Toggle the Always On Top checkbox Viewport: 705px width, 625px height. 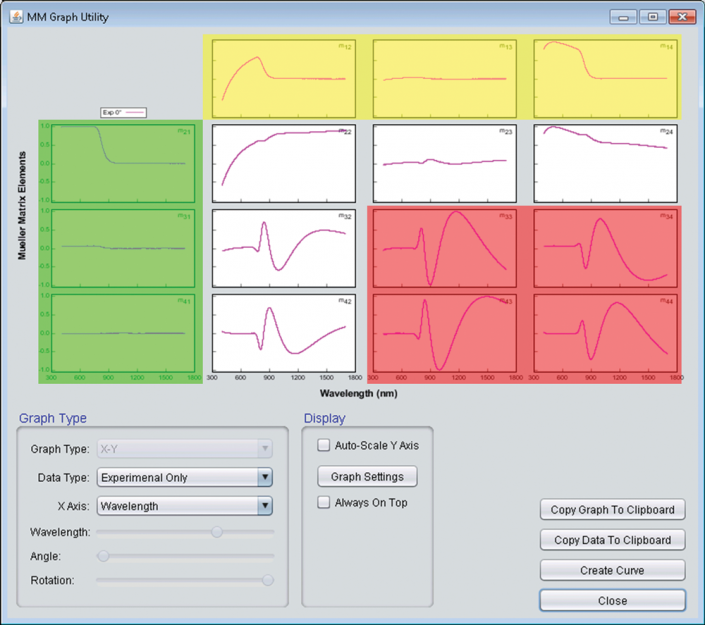tap(324, 503)
